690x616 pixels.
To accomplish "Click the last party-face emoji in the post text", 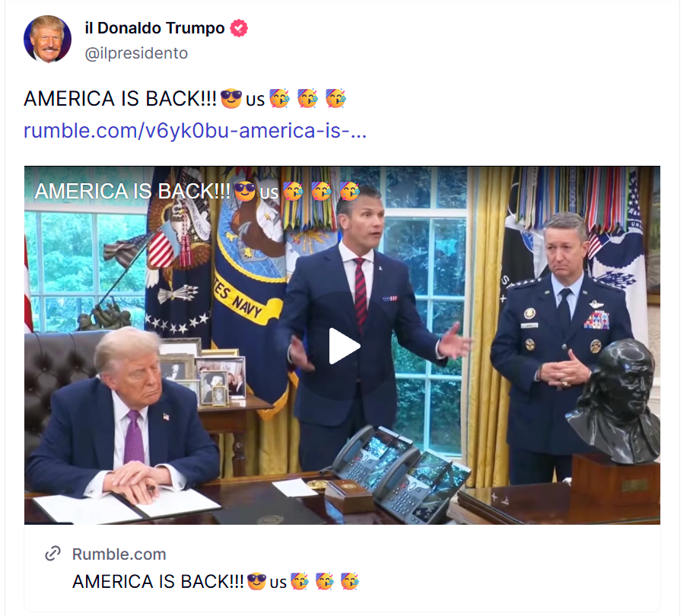I will pos(335,99).
